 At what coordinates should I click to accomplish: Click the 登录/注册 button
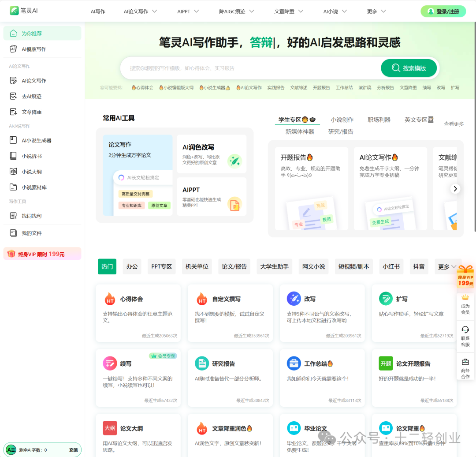pyautogui.click(x=443, y=11)
